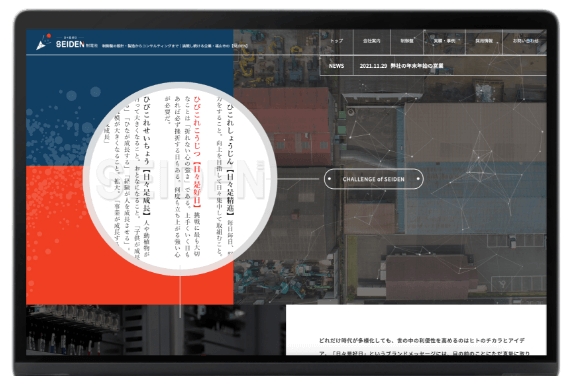Open the お問い合わせ navigation item
This screenshot has height=376, width=572.
point(525,41)
